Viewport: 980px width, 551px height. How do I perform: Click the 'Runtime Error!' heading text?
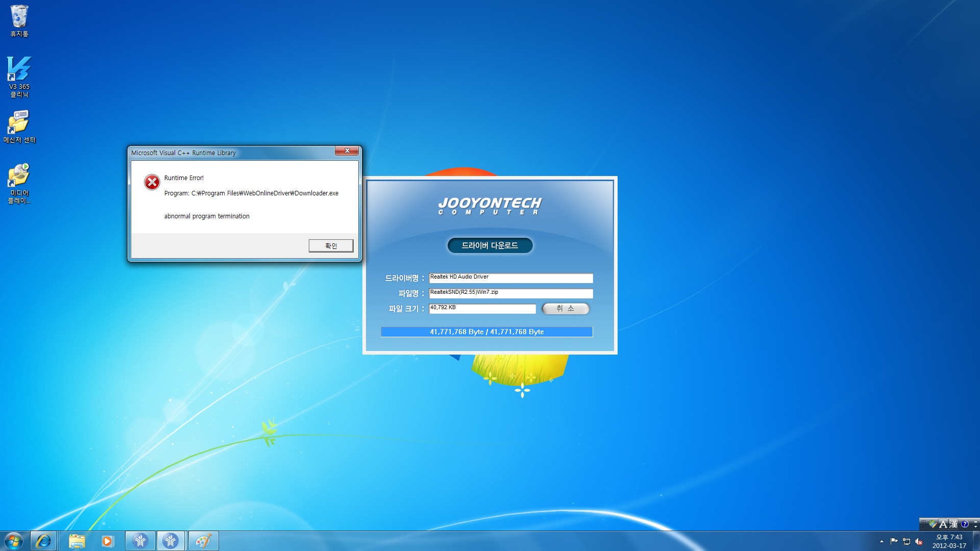pos(184,178)
